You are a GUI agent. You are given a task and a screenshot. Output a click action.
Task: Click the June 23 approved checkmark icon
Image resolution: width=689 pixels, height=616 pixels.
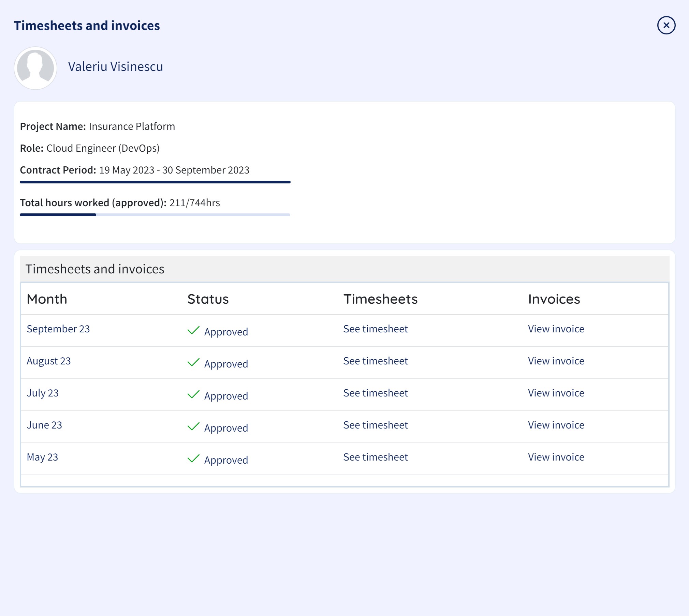pos(193,426)
